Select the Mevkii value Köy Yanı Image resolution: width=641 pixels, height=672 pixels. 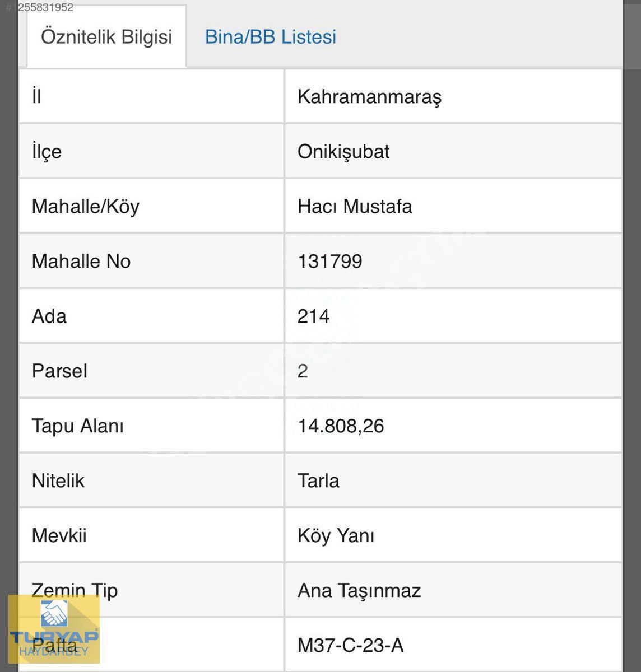coord(336,536)
